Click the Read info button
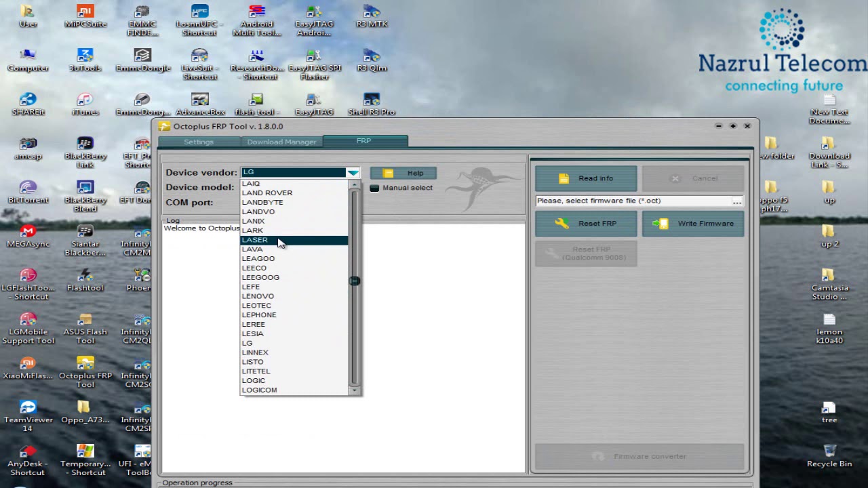The image size is (868, 488). coord(586,178)
